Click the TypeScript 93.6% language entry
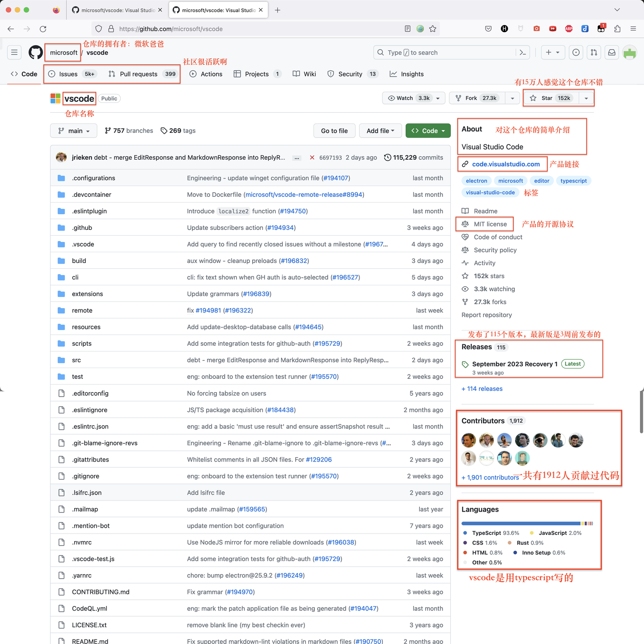 [491, 533]
